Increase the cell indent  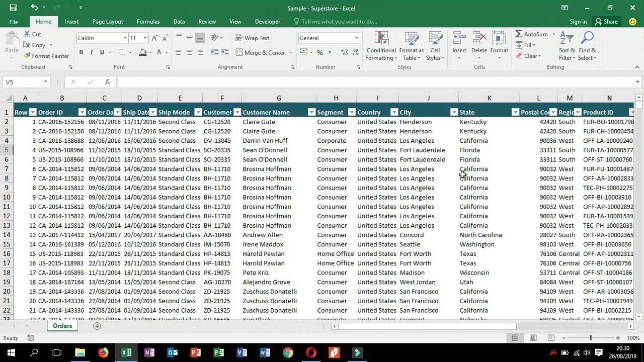[x=224, y=52]
